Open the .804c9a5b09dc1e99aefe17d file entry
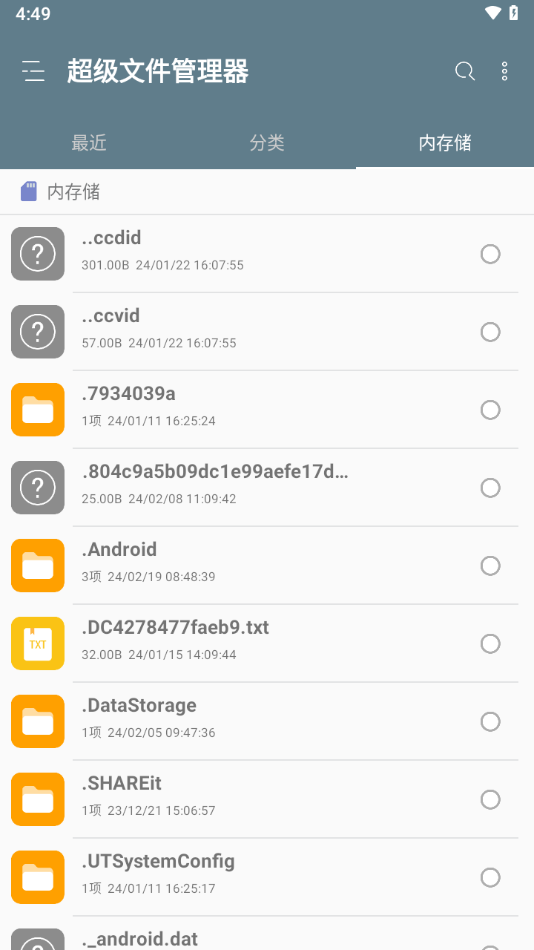This screenshot has width=534, height=950. [267, 488]
